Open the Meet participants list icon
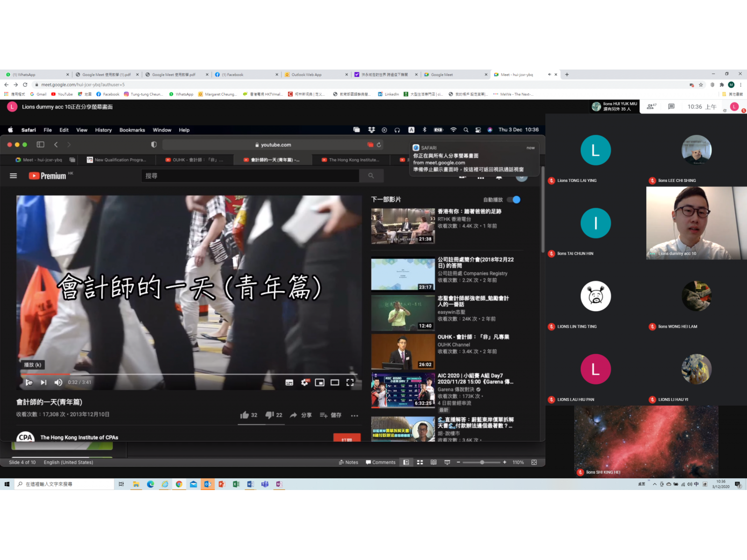Viewport: 747px width, 560px height. pos(650,107)
